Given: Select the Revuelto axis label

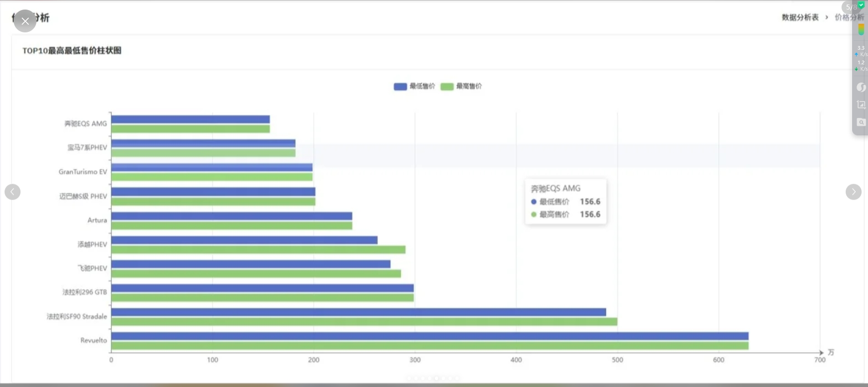Looking at the screenshot, I should pyautogui.click(x=93, y=341).
